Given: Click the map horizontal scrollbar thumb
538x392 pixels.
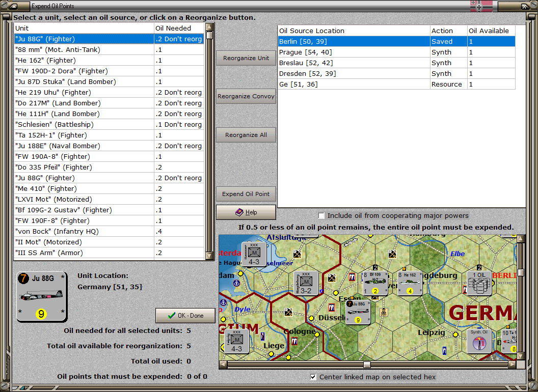Looking at the screenshot, I should (367, 364).
